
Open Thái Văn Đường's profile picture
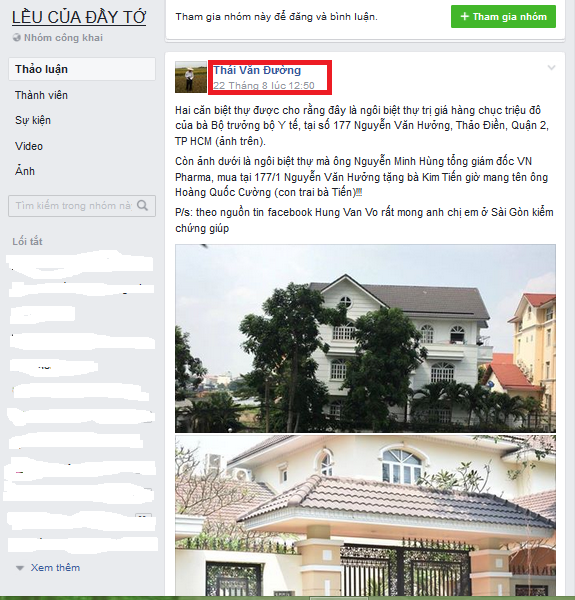point(191,77)
